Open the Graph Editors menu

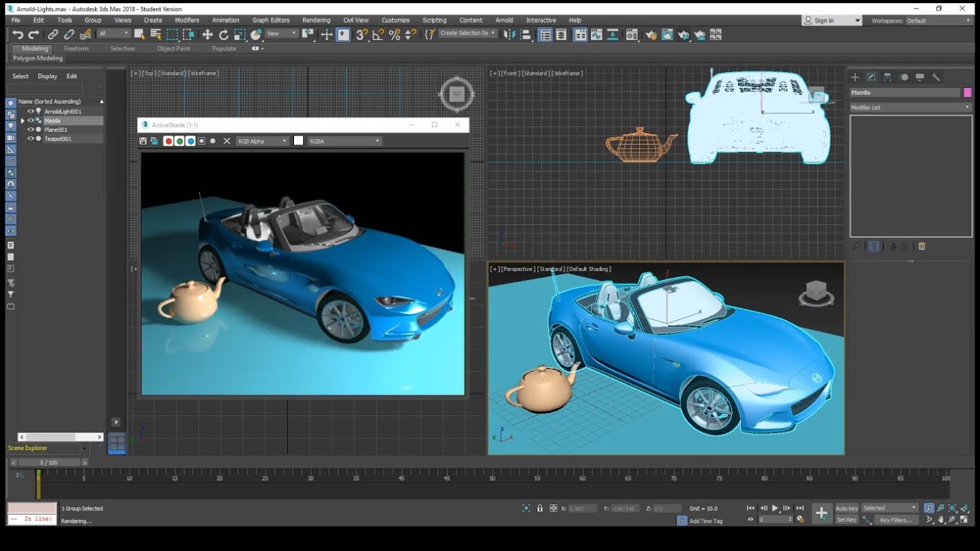(271, 21)
